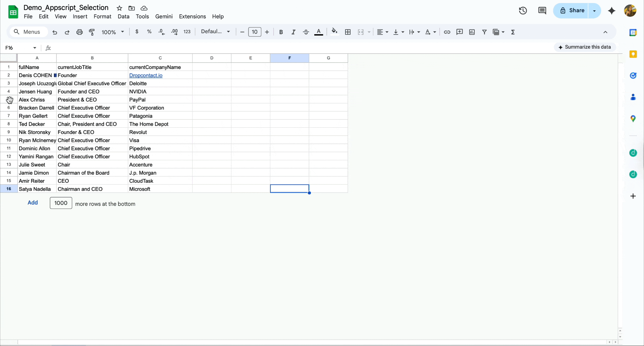Check the cloud save status icon

pos(144,8)
